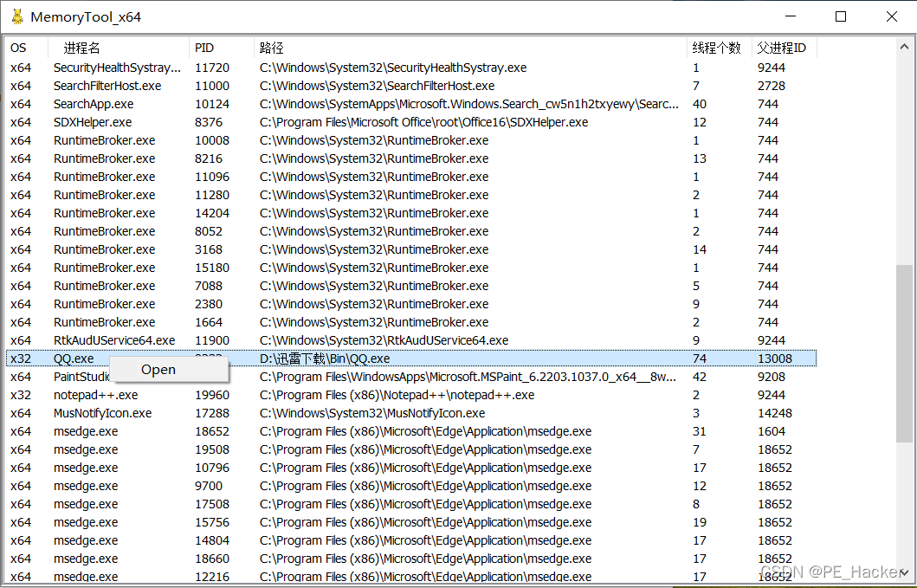Click the SDXHelper.exe Office16 path
This screenshot has height=588, width=917.
pos(424,122)
